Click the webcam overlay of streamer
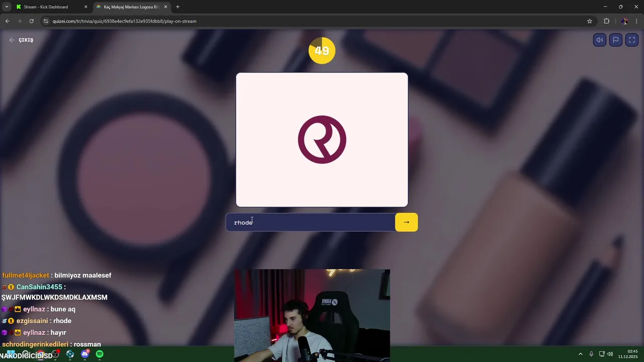This screenshot has height=362, width=644. [312, 315]
